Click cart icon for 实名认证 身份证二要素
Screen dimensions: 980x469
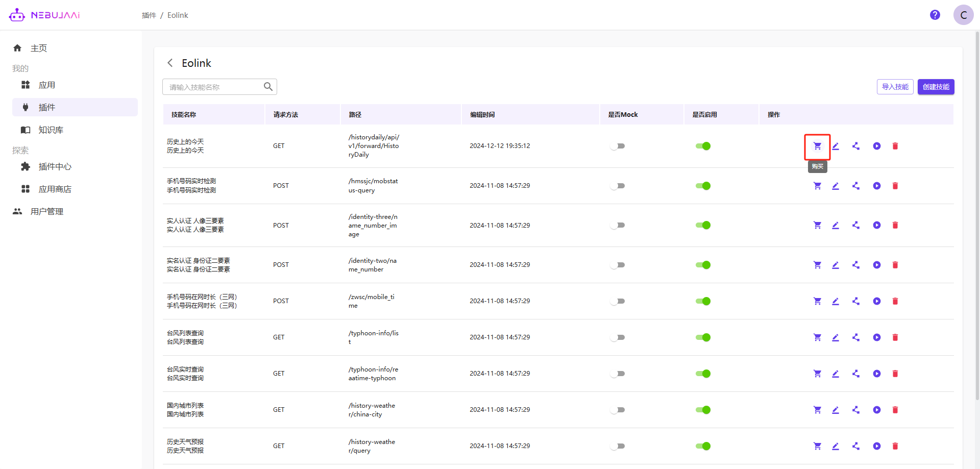(x=817, y=265)
